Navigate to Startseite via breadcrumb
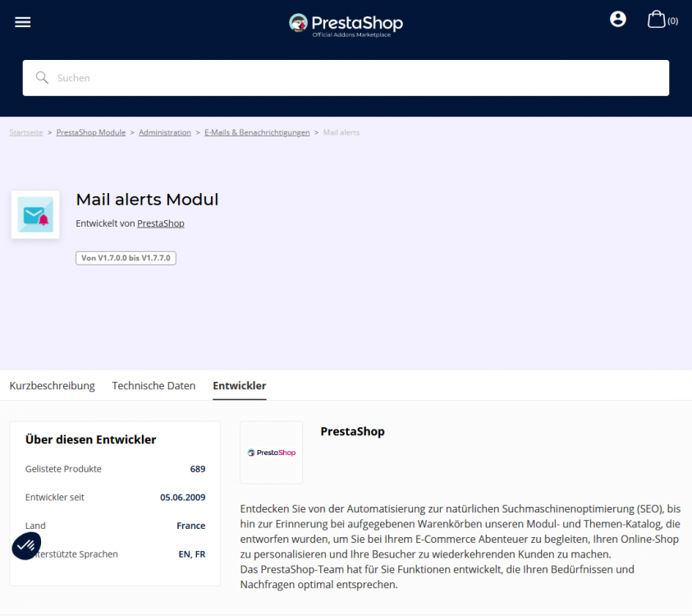692x616 pixels. click(x=25, y=131)
